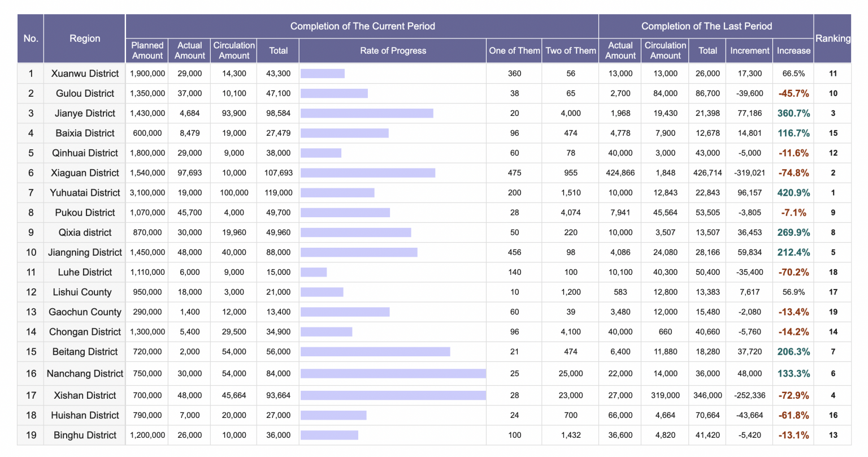Sort the table by the Ranking column header
Image resolution: width=868 pixels, height=457 pixels.
[833, 38]
